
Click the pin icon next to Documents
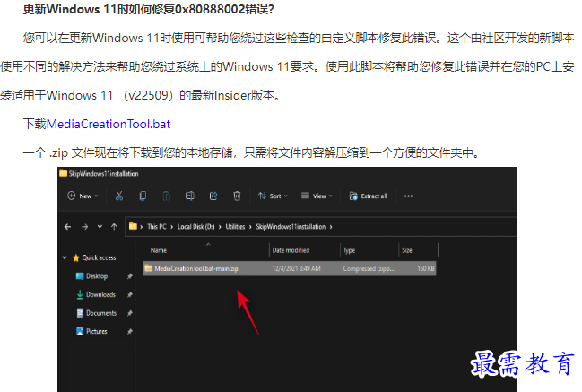click(129, 313)
